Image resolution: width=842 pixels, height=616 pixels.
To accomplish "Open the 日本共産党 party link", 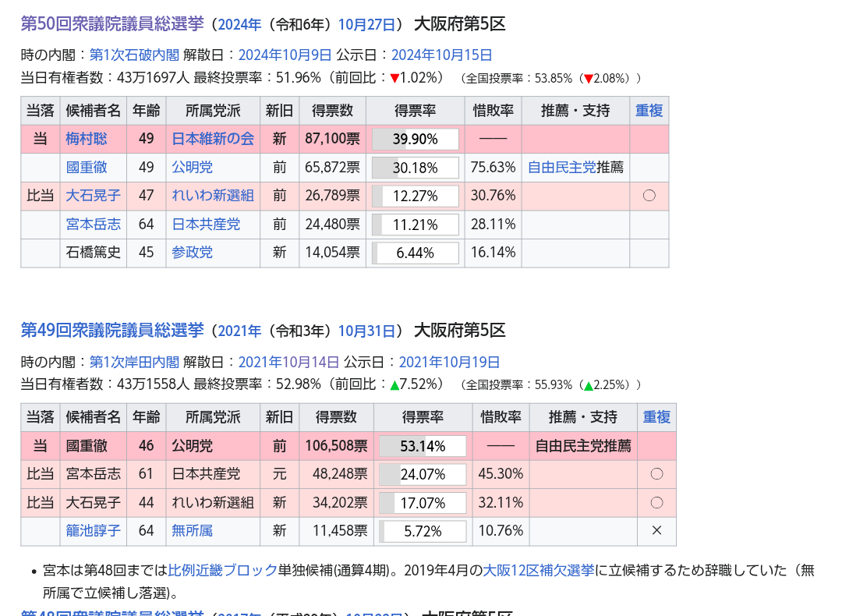I will click(206, 225).
